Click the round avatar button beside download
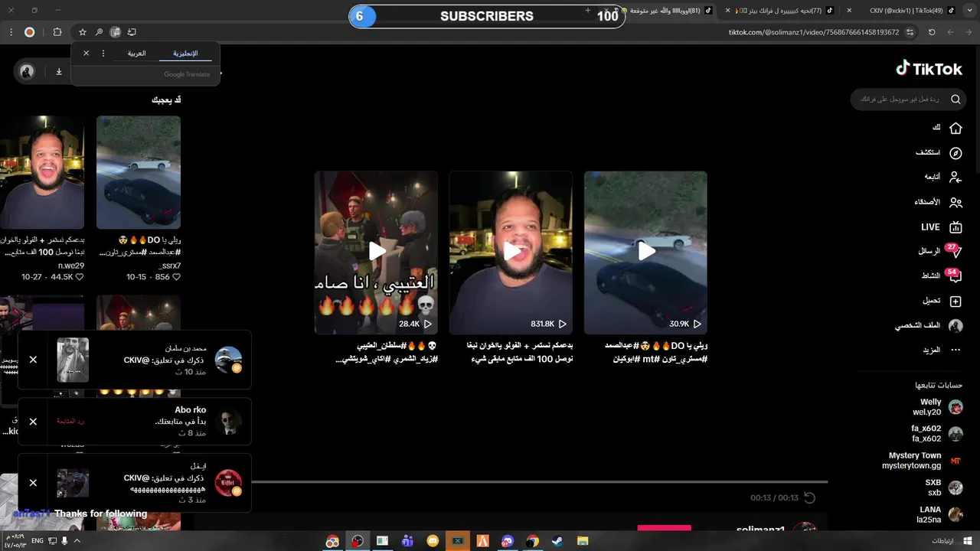The width and height of the screenshot is (980, 551). point(27,72)
